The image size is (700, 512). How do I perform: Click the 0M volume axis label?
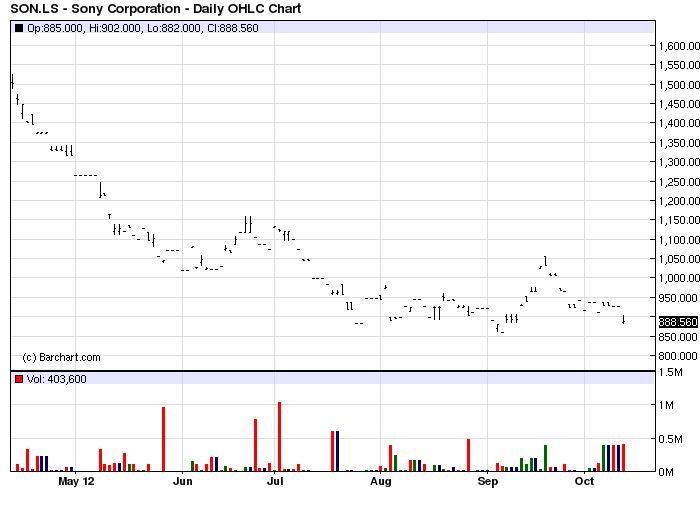667,472
